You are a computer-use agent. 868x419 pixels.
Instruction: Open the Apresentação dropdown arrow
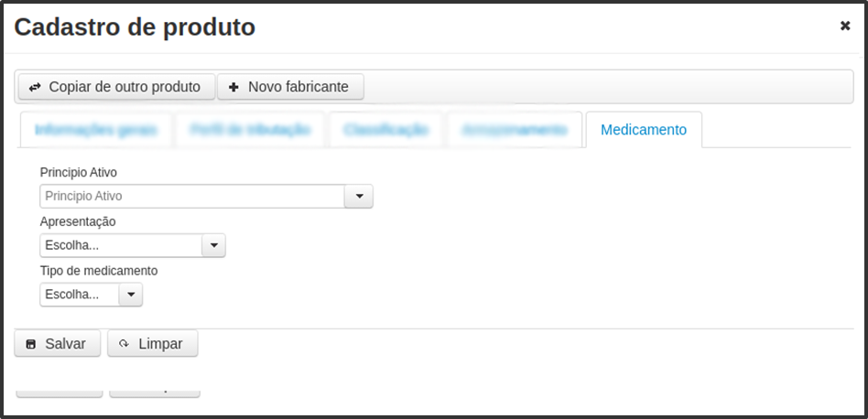(213, 245)
